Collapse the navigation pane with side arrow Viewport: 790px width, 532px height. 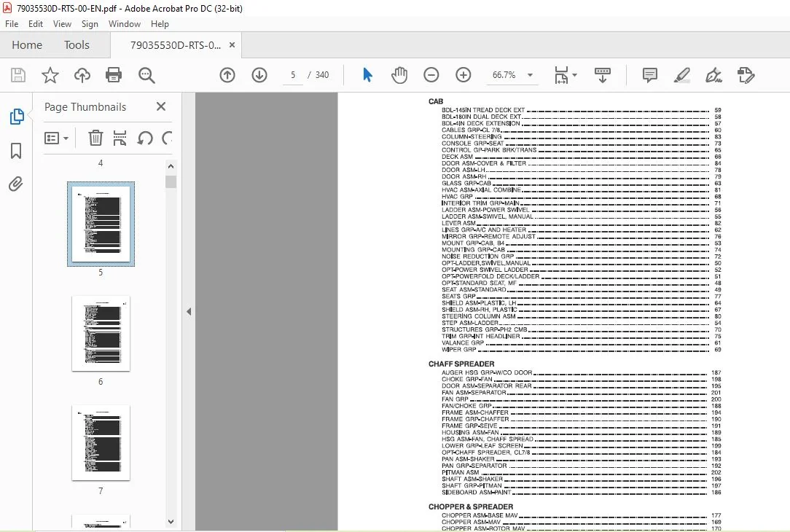(x=189, y=311)
